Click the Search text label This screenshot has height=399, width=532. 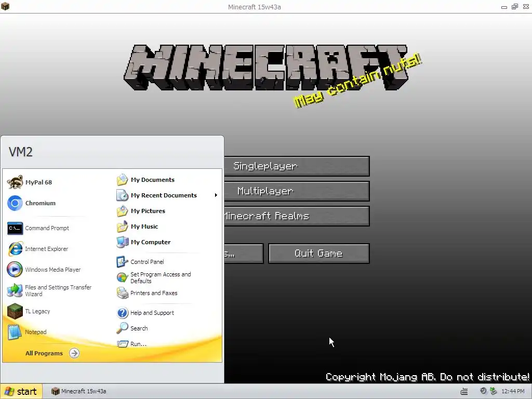pyautogui.click(x=139, y=328)
